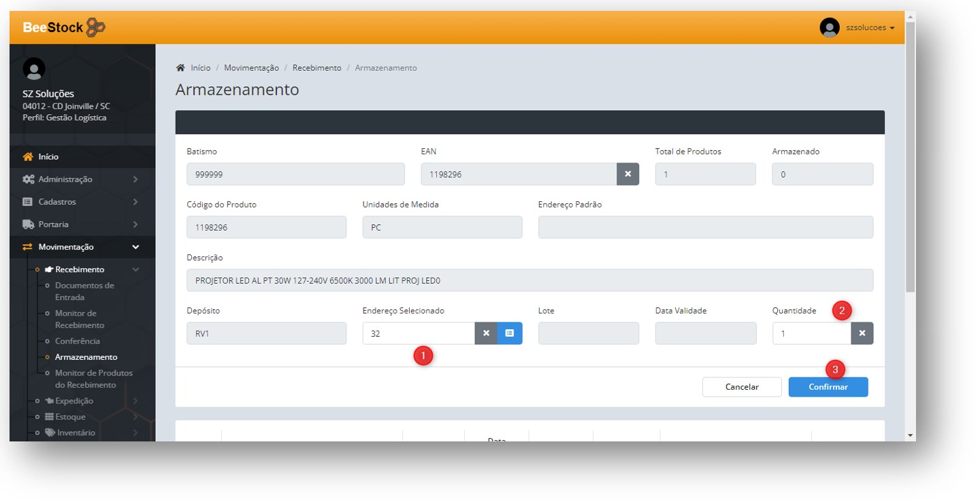
Task: Select Documentos de Entrada menu item
Action: [84, 291]
